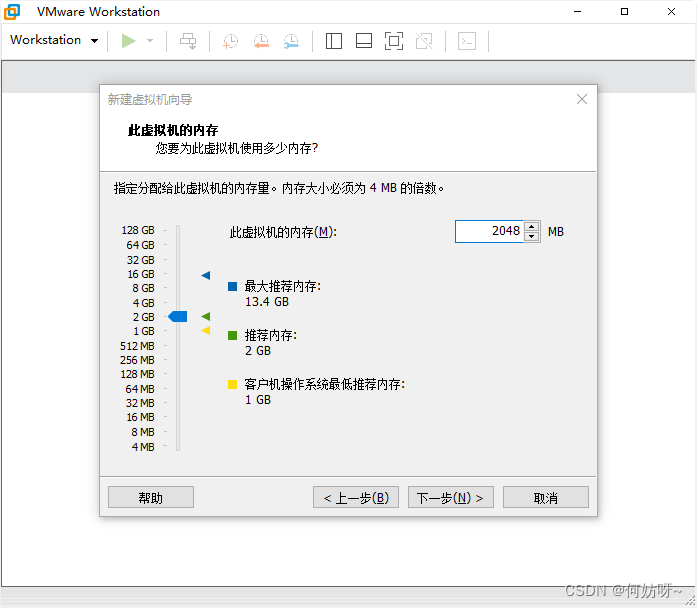The image size is (697, 608).
Task: Click the 13.4 GB maximum memory value
Action: 267,302
